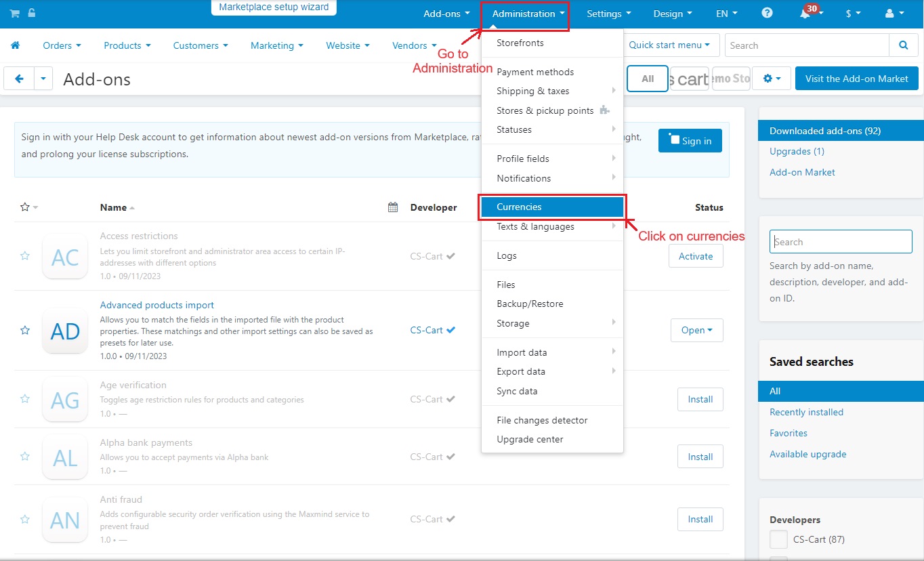Open the EN language dropdown
Screen dimensions: 924x561
pos(727,14)
